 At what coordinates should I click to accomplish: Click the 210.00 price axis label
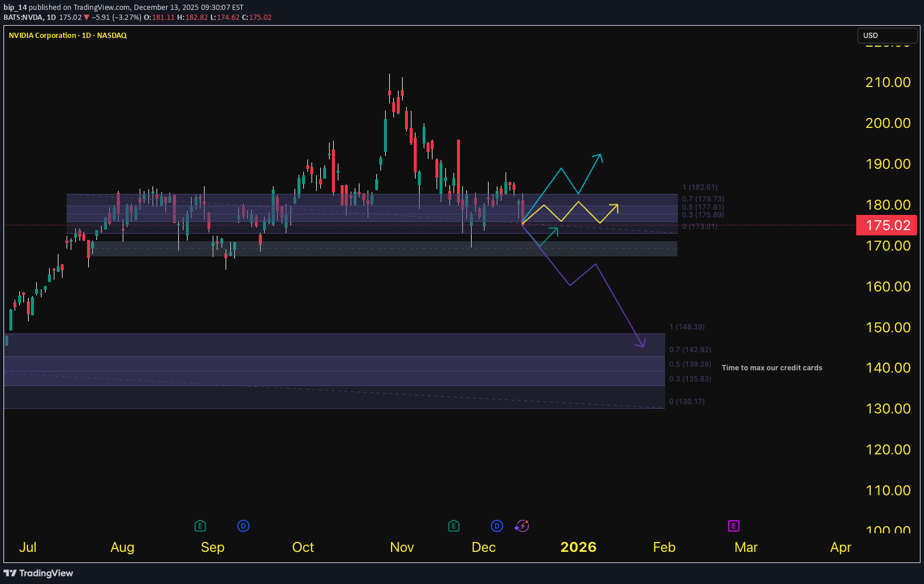tap(888, 82)
